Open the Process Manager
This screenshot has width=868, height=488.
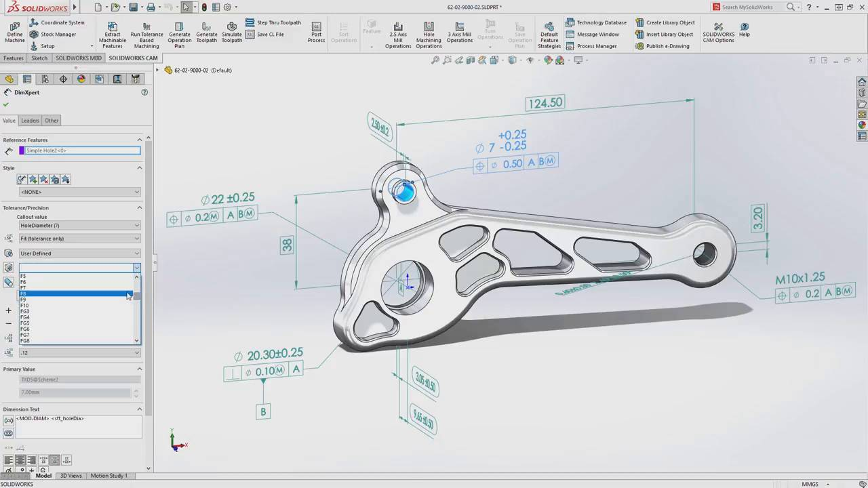point(591,46)
